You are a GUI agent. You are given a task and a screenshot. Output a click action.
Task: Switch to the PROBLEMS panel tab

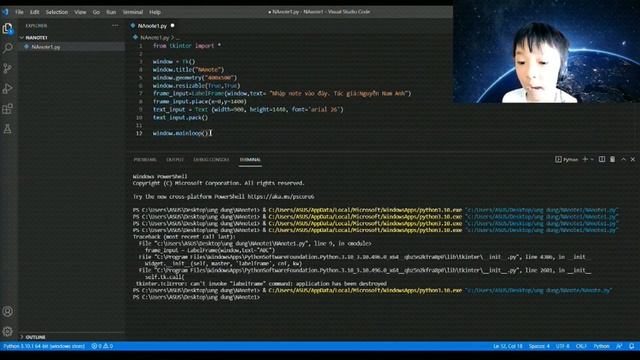click(145, 160)
